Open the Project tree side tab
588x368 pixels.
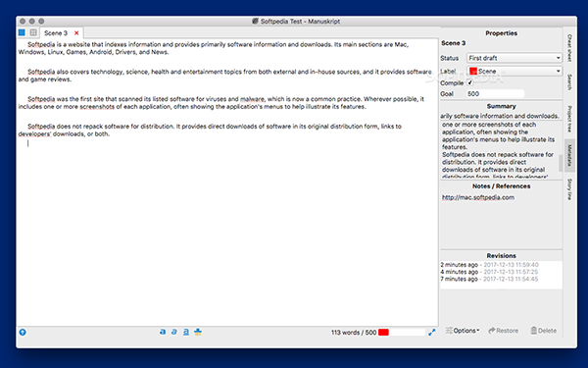coord(569,119)
